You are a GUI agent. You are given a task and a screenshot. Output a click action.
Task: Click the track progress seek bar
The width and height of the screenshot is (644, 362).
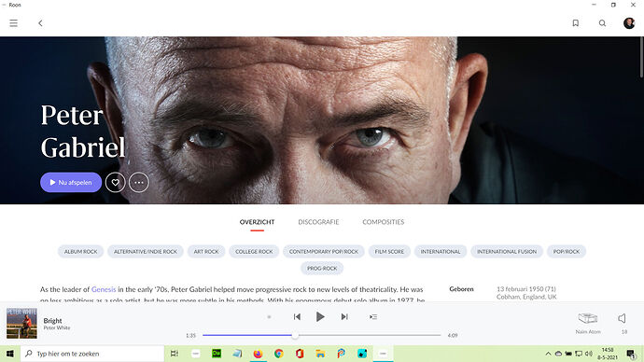[x=322, y=335]
